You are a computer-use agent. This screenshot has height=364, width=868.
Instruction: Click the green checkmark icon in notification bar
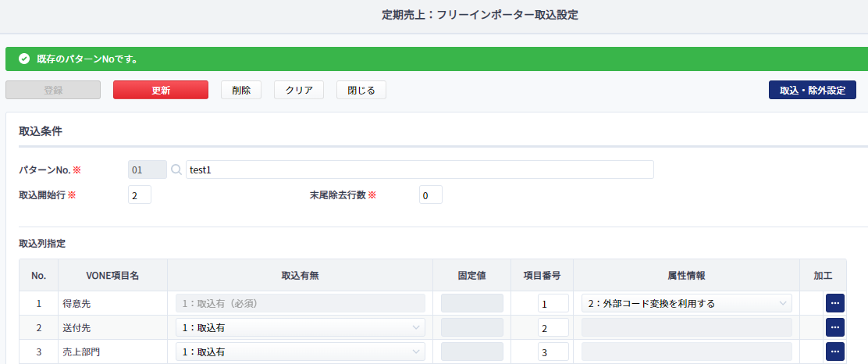(x=23, y=59)
